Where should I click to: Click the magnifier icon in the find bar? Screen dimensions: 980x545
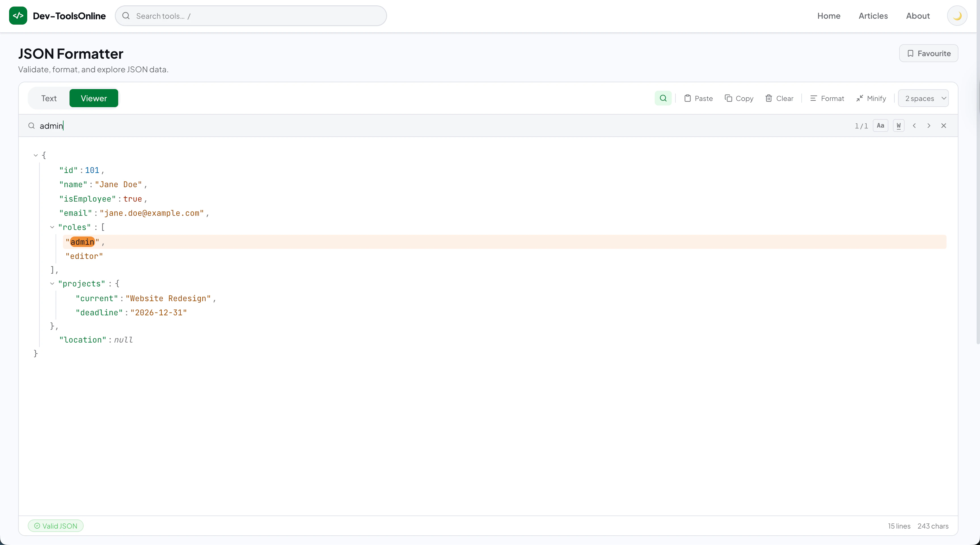tap(31, 126)
